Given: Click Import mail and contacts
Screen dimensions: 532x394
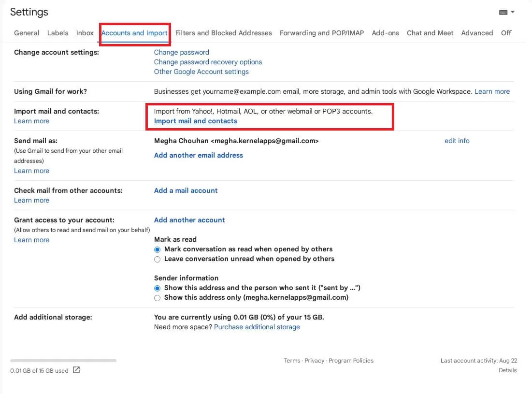Looking at the screenshot, I should click(x=195, y=121).
